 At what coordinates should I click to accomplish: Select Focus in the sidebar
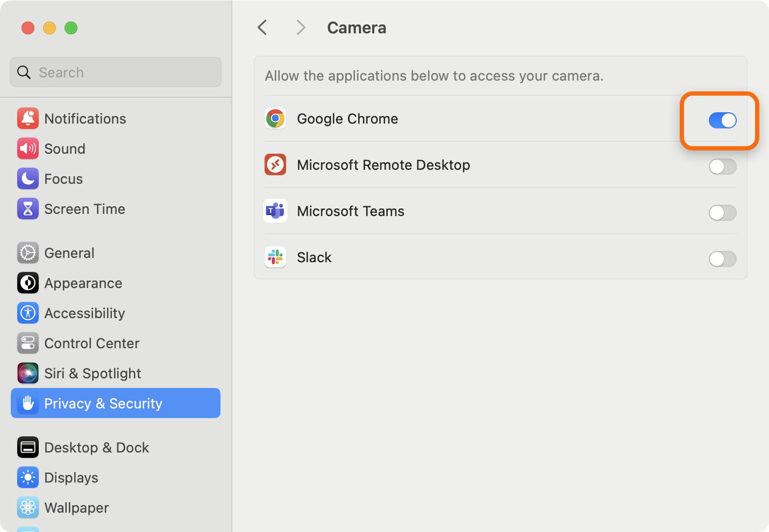click(116, 179)
